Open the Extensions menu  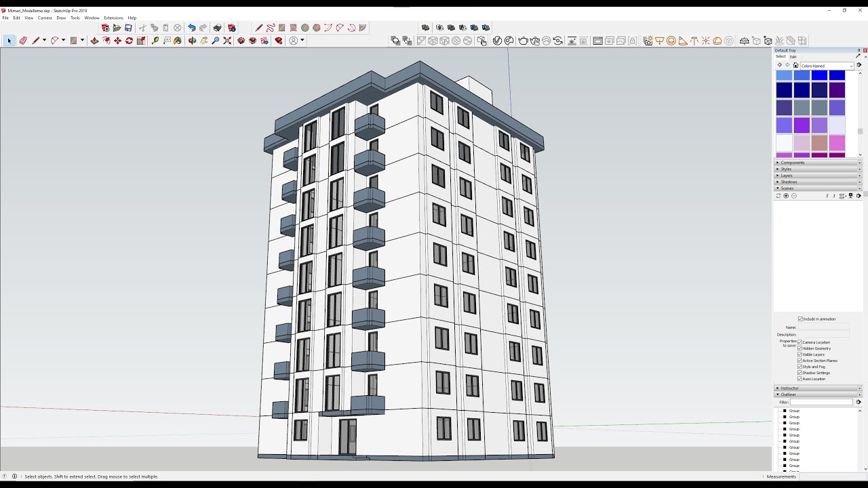coord(113,18)
